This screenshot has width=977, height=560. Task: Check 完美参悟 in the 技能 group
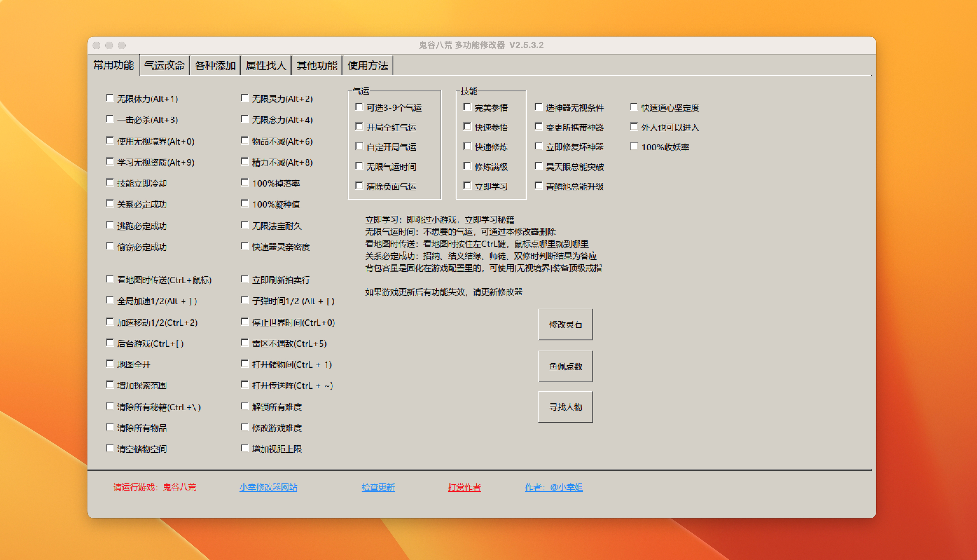tap(467, 107)
